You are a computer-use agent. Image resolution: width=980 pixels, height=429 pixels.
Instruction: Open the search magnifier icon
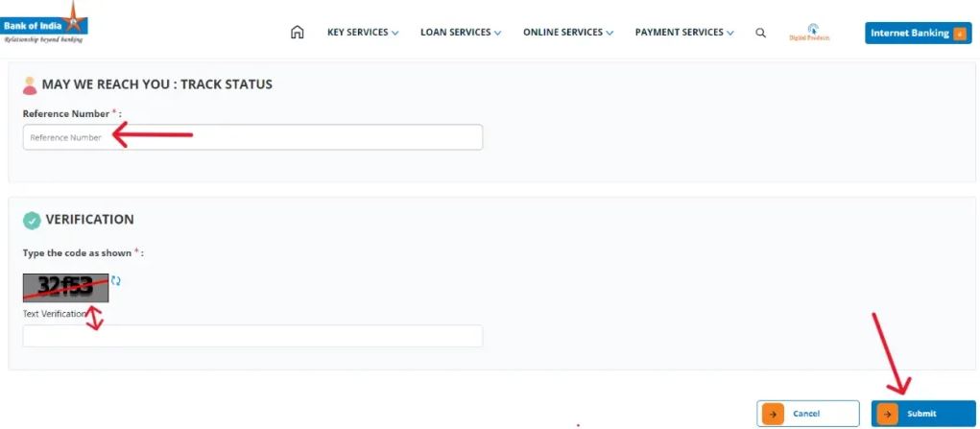point(760,33)
